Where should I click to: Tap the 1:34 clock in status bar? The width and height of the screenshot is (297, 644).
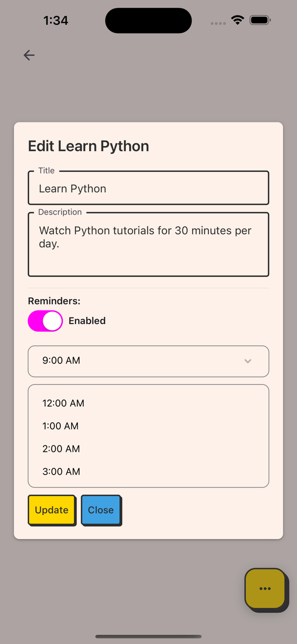click(x=55, y=20)
